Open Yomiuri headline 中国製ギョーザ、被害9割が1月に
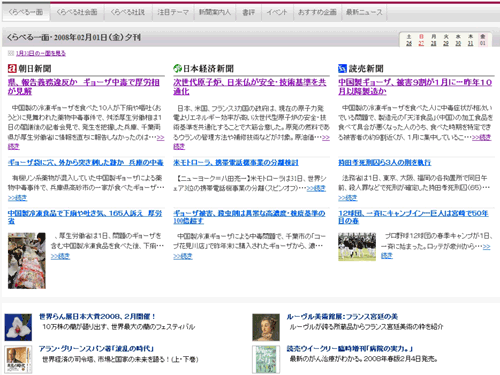 [415, 87]
